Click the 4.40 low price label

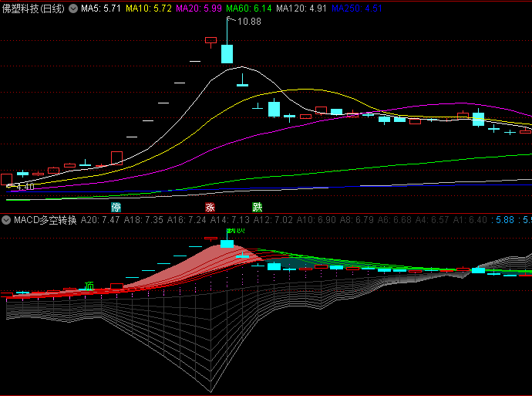[x=25, y=187]
